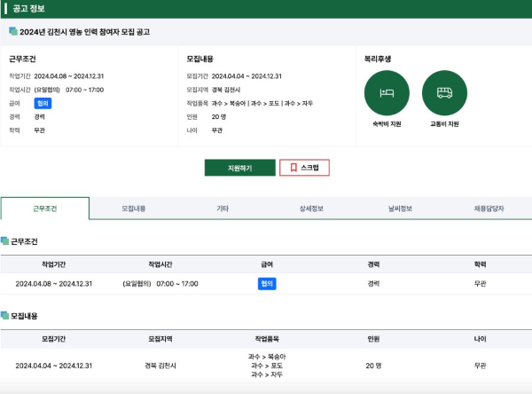Open the 채용담당자 tab

[x=489, y=209]
